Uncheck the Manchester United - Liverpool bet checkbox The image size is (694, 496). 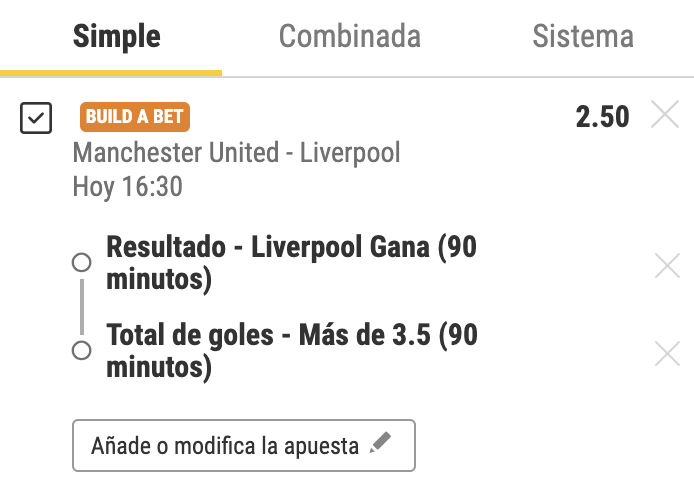36,119
